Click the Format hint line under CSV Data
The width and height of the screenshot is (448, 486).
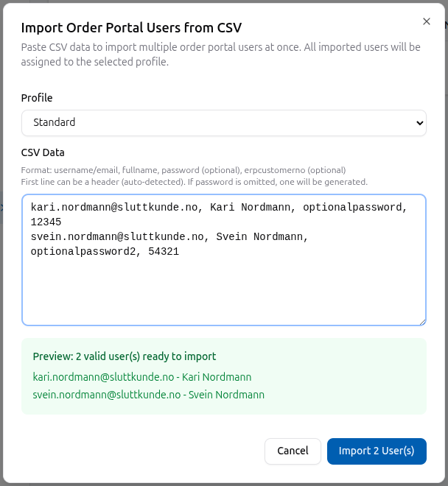[183, 170]
